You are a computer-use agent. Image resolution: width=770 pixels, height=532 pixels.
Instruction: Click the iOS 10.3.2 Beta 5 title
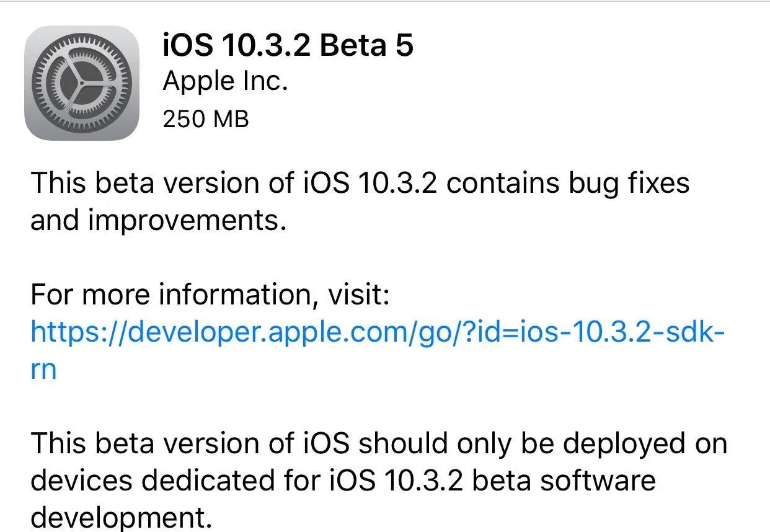point(288,45)
